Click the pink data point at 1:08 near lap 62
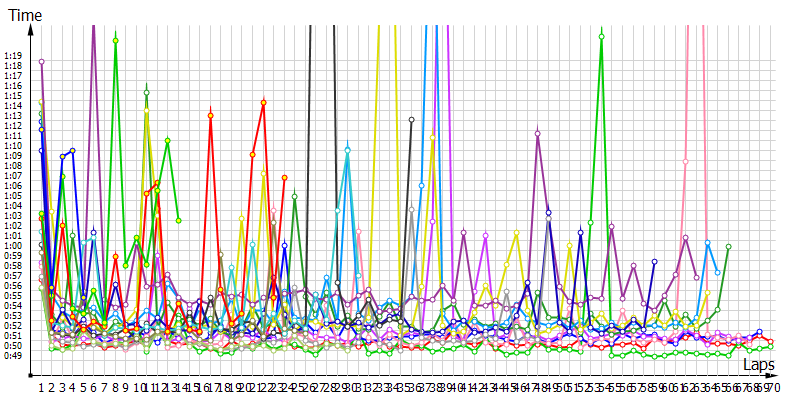 click(x=686, y=161)
